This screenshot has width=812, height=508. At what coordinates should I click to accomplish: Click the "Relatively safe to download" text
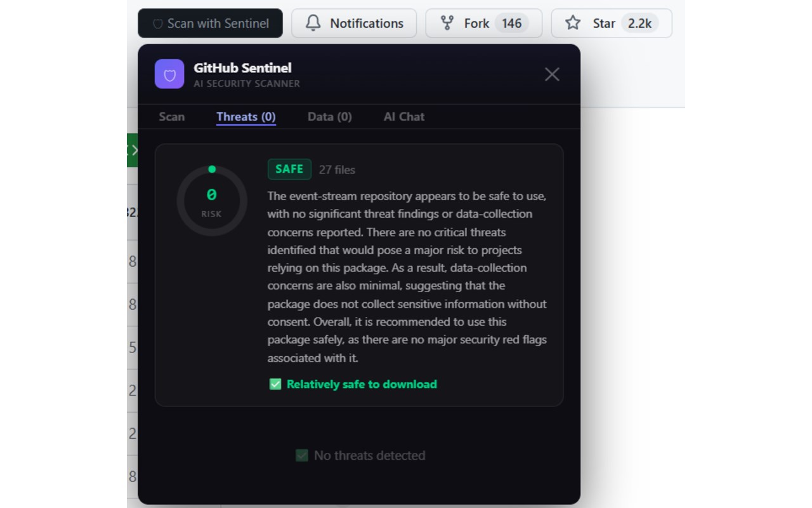362,384
